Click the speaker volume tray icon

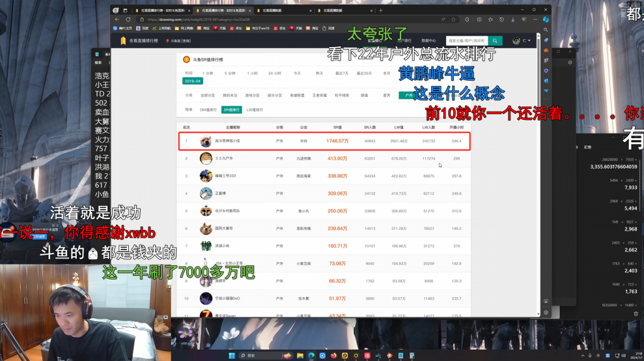point(624,356)
